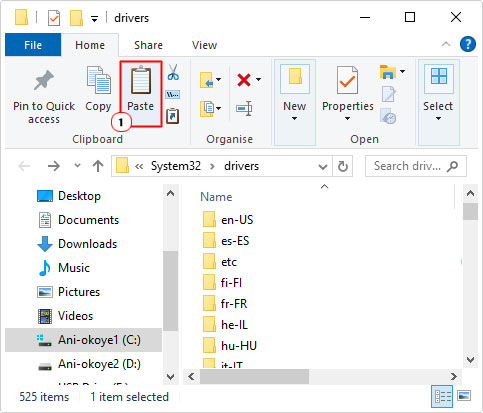This screenshot has width=483, height=413.
Task: Click the Move to folder icon
Action: click(207, 80)
